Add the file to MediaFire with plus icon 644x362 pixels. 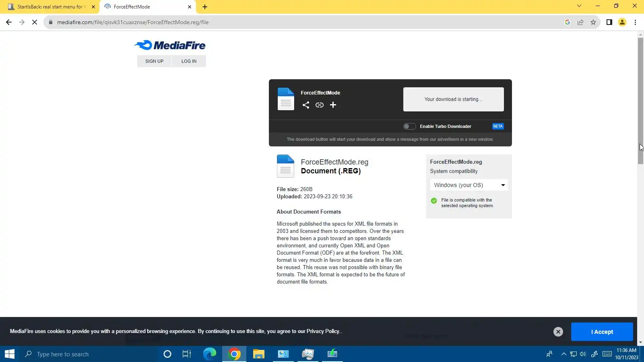tap(333, 105)
